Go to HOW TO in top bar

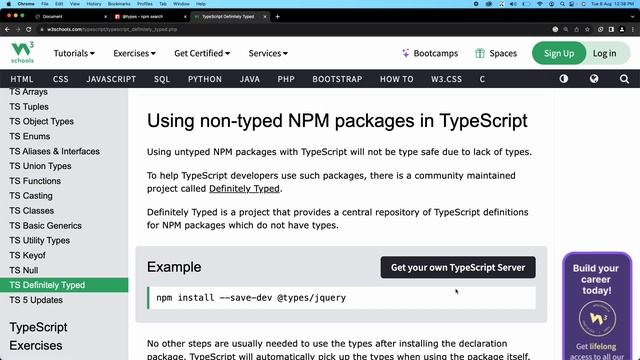(x=396, y=79)
